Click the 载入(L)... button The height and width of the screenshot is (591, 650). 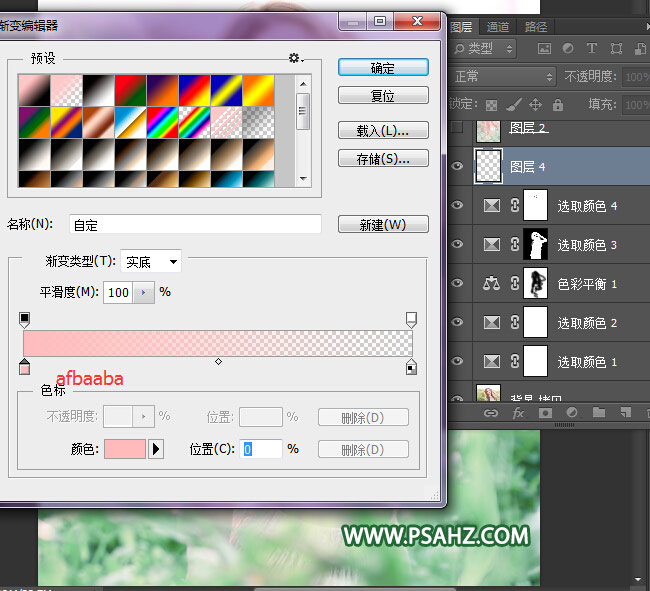click(383, 131)
